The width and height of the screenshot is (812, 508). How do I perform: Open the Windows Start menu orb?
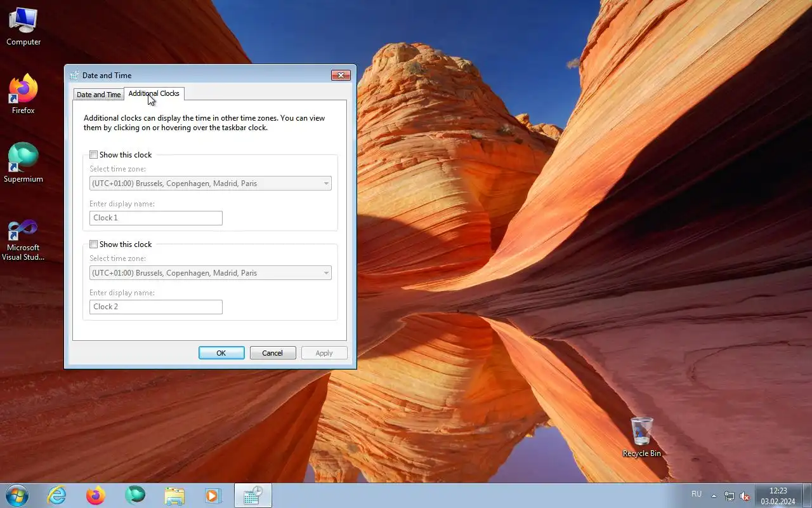[x=16, y=495]
